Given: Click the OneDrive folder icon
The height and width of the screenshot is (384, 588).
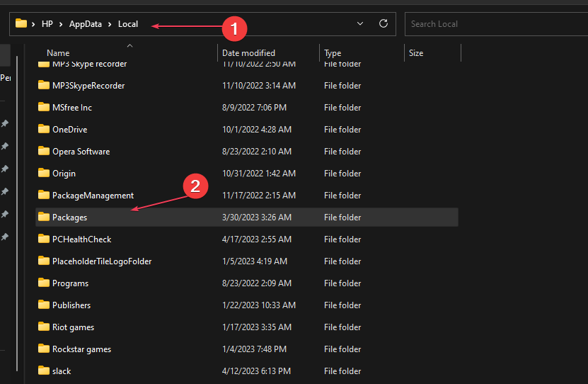Looking at the screenshot, I should click(44, 129).
